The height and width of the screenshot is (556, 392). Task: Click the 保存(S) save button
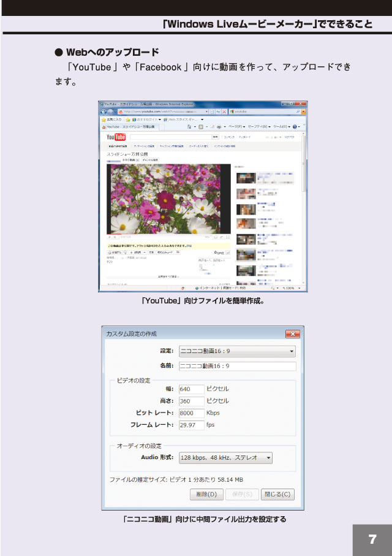click(242, 494)
